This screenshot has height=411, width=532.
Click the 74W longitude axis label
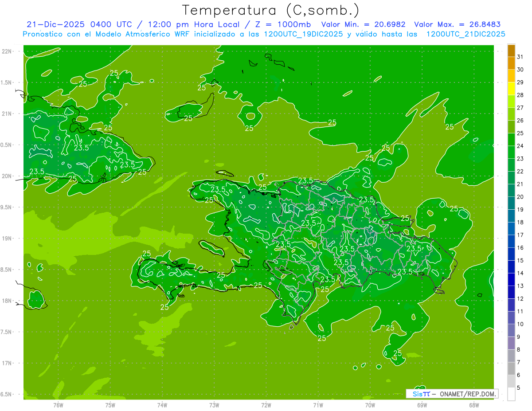(x=162, y=405)
